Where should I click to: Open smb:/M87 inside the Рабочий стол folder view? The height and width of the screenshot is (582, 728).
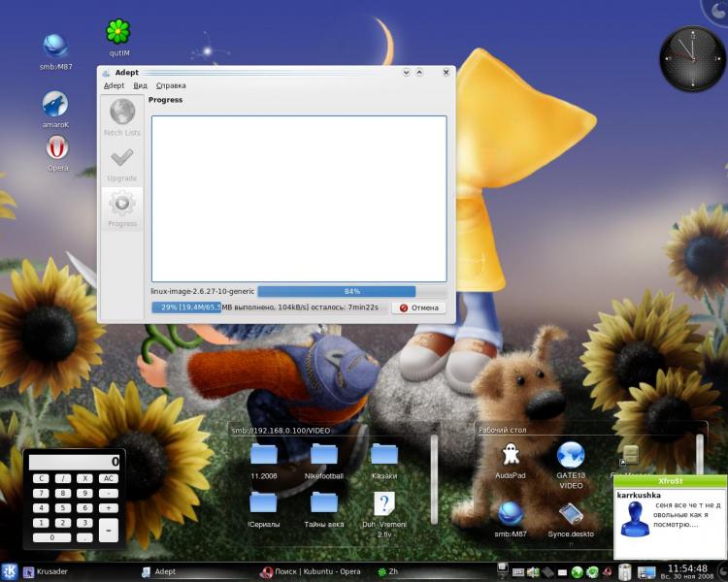[511, 514]
